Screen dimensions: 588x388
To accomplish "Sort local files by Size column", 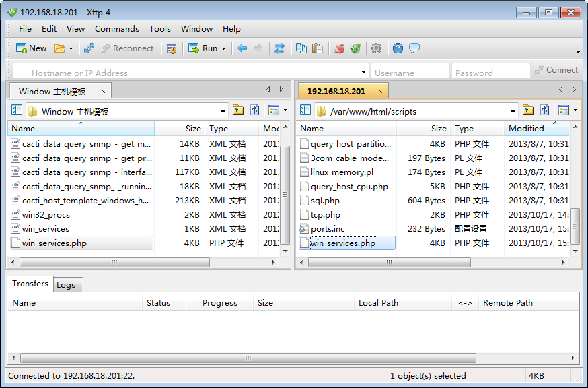I will click(x=180, y=129).
